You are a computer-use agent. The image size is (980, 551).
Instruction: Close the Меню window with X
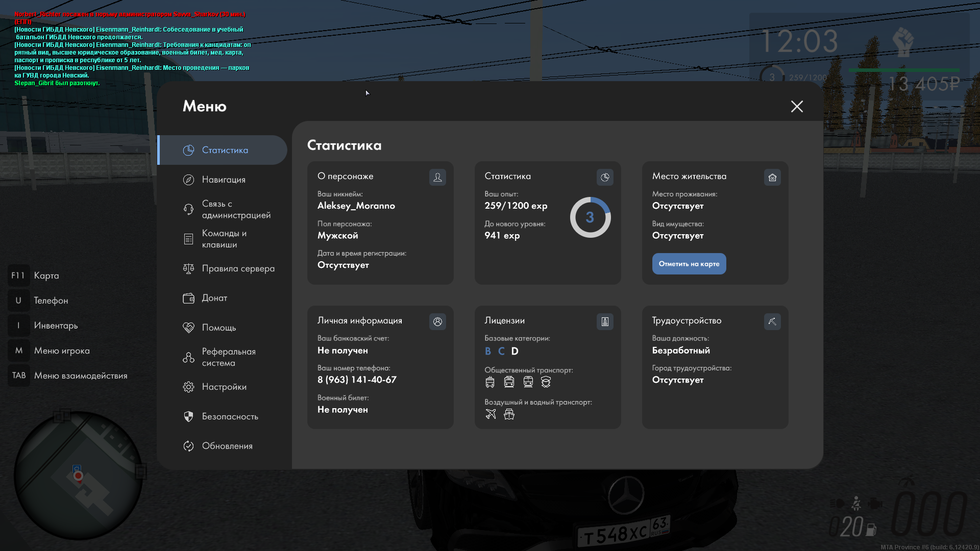click(797, 106)
